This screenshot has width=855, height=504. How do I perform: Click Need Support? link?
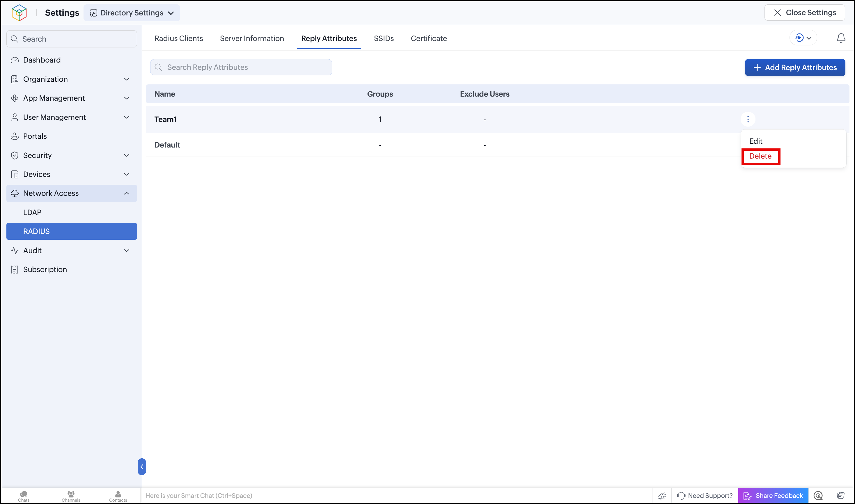[705, 496]
